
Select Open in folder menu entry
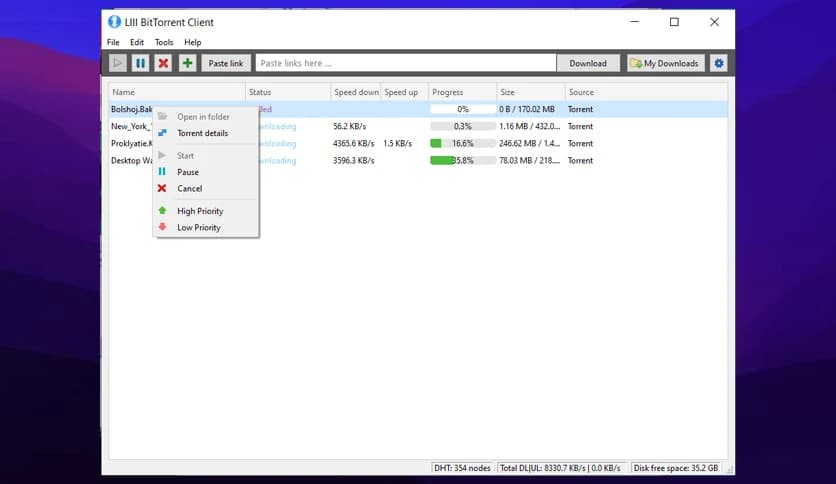click(x=203, y=117)
